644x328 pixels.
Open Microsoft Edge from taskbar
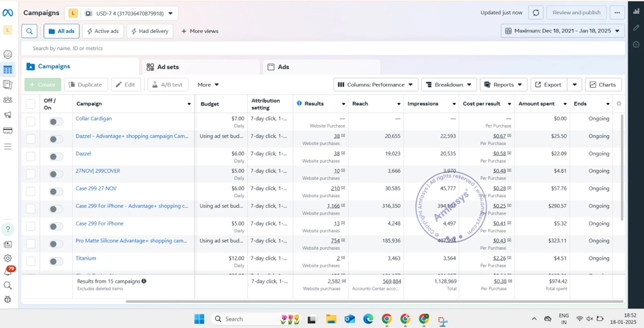click(x=368, y=319)
